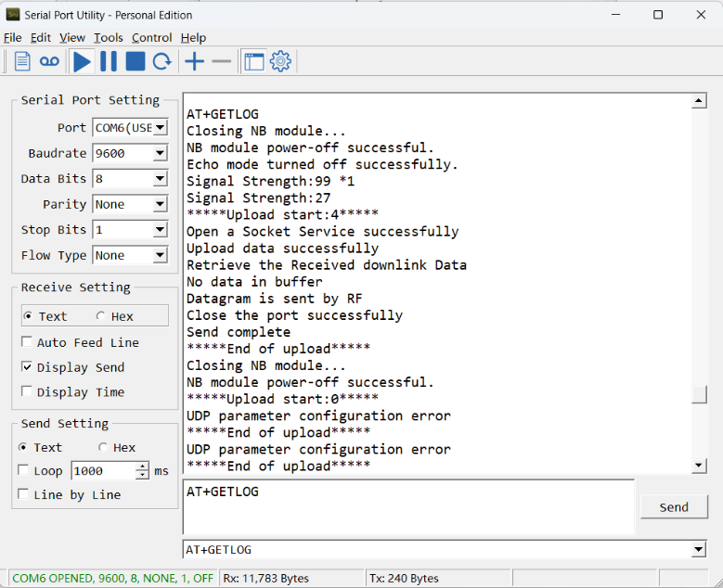723x588 pixels.
Task: Expand the Parity dropdown
Action: [x=161, y=204]
